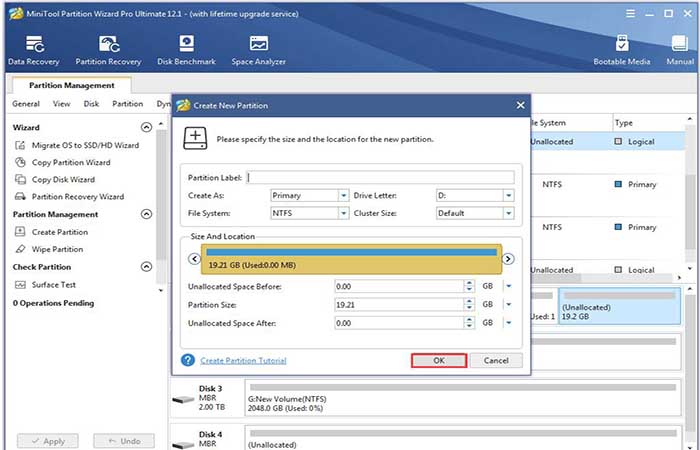Click the Unallocated Space Before value field

(x=399, y=286)
